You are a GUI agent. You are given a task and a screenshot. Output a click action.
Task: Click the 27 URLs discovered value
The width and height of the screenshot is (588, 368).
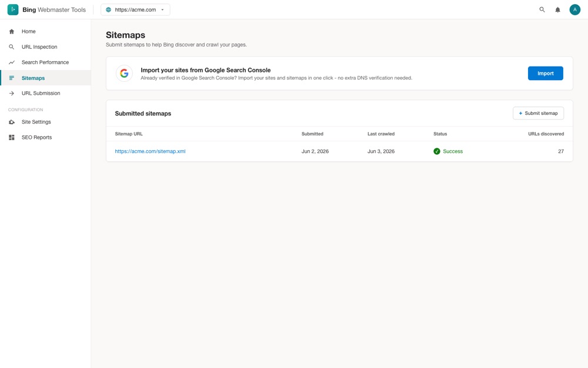(x=560, y=151)
